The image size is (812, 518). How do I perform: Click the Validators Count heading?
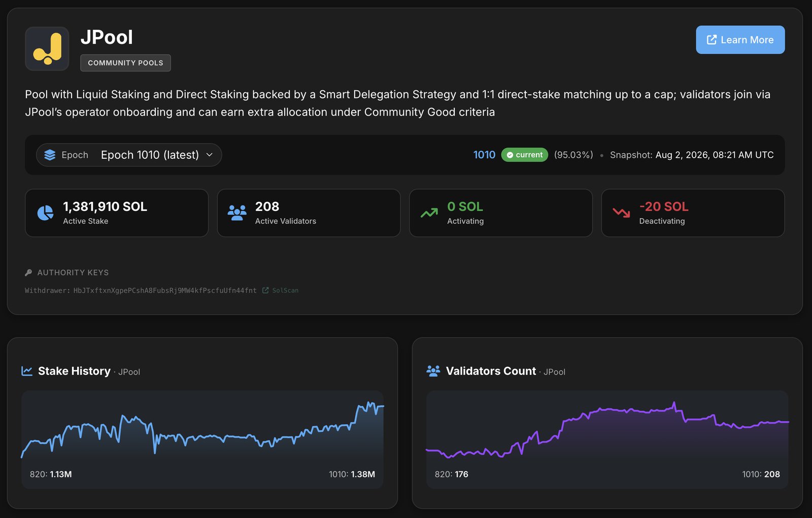click(x=491, y=371)
